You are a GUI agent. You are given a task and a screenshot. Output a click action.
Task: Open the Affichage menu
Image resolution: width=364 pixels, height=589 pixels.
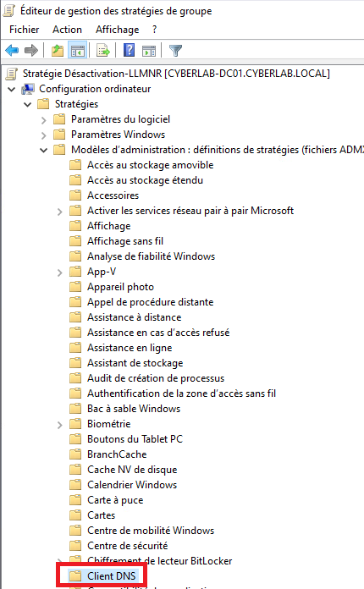pyautogui.click(x=117, y=30)
